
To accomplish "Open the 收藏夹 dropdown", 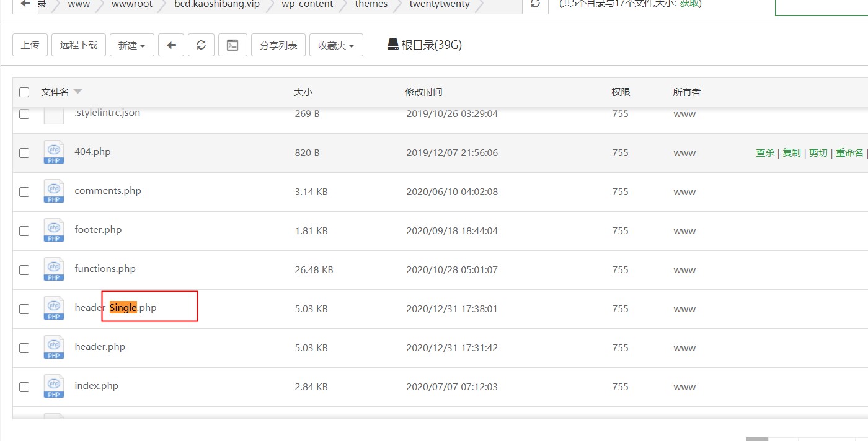I will pyautogui.click(x=336, y=45).
